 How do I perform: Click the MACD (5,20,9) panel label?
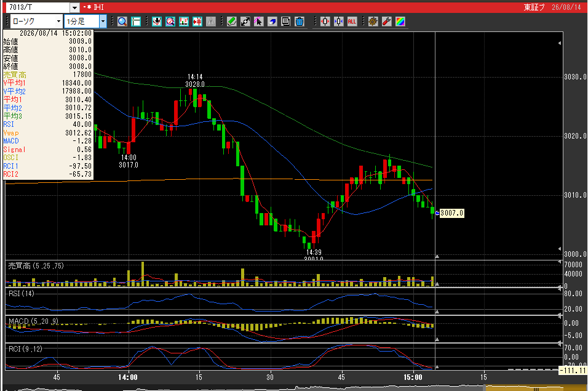(x=33, y=321)
